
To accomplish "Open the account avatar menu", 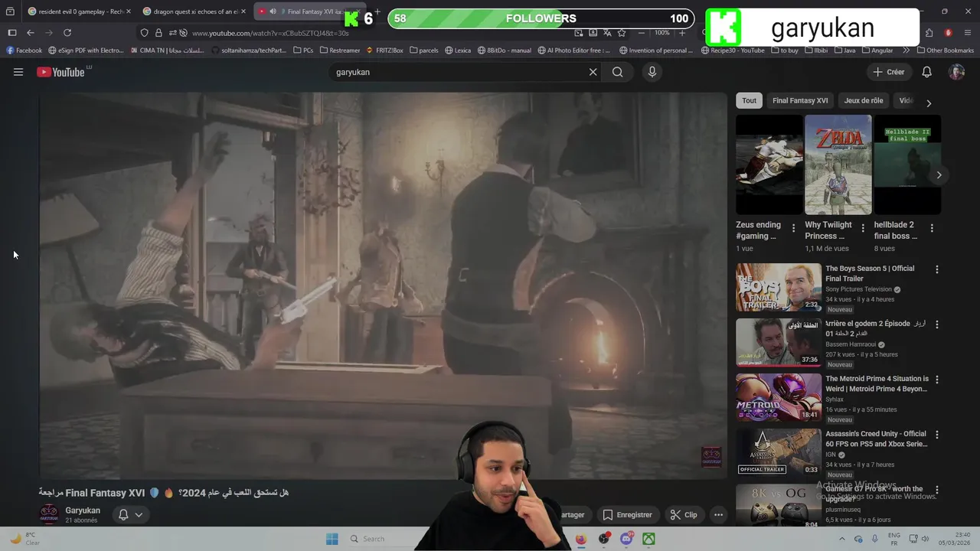I will [x=956, y=72].
